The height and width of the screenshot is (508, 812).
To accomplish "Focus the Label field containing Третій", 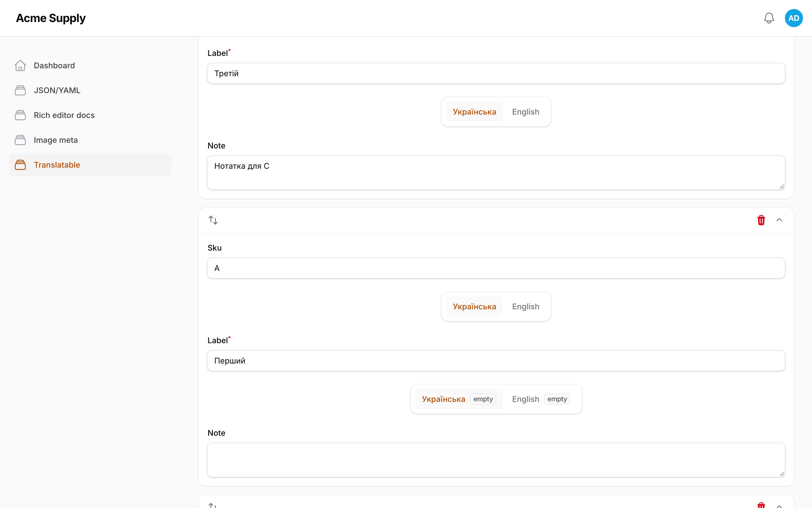I will [x=496, y=73].
